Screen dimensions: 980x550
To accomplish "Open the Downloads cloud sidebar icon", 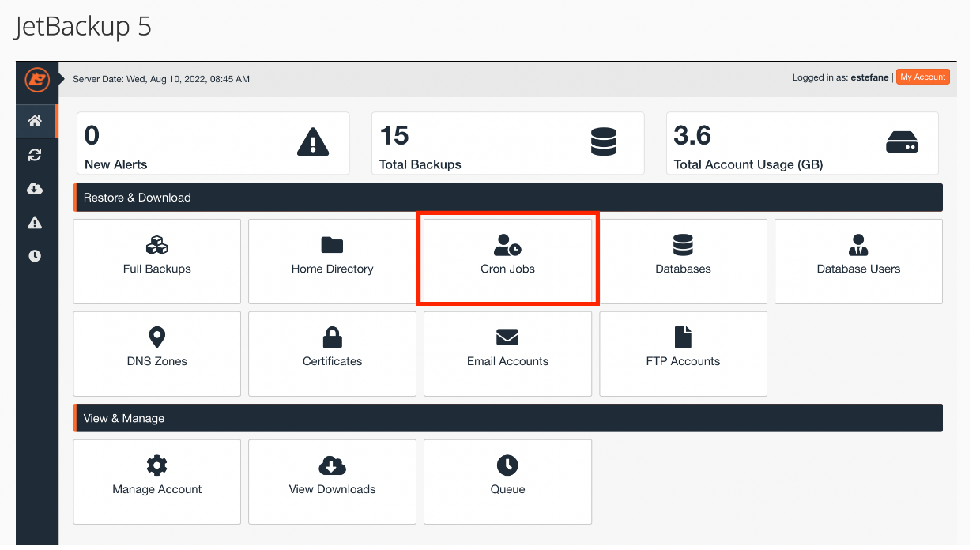I will click(x=35, y=189).
